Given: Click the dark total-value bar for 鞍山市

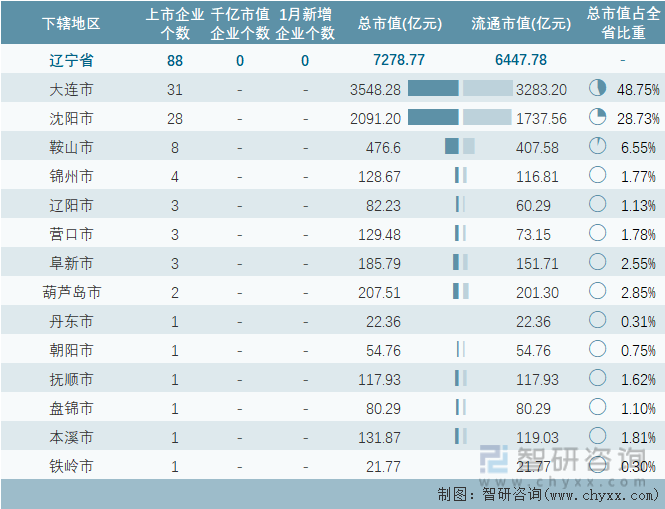Looking at the screenshot, I should tap(452, 146).
